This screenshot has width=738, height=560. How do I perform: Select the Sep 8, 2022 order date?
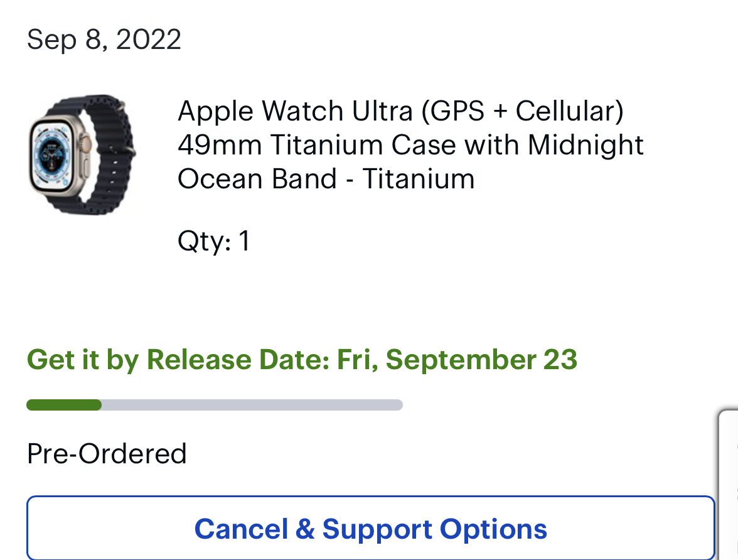point(104,40)
